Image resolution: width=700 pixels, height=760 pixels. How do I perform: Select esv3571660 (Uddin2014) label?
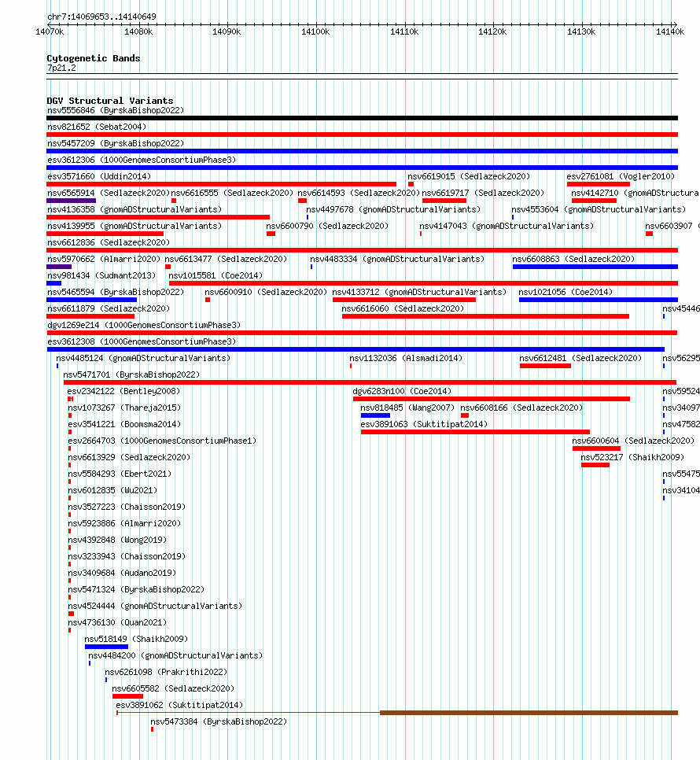pos(99,176)
